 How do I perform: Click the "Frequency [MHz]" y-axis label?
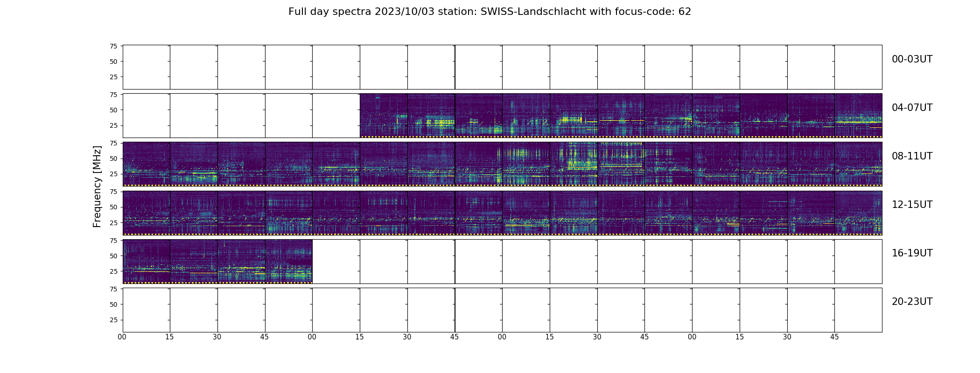tap(97, 186)
